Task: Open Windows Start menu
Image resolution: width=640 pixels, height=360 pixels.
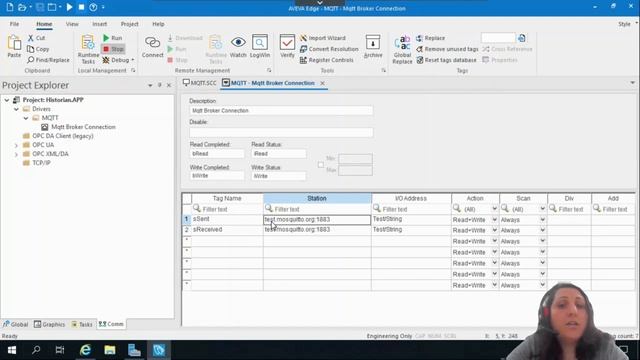Action: click(12, 350)
